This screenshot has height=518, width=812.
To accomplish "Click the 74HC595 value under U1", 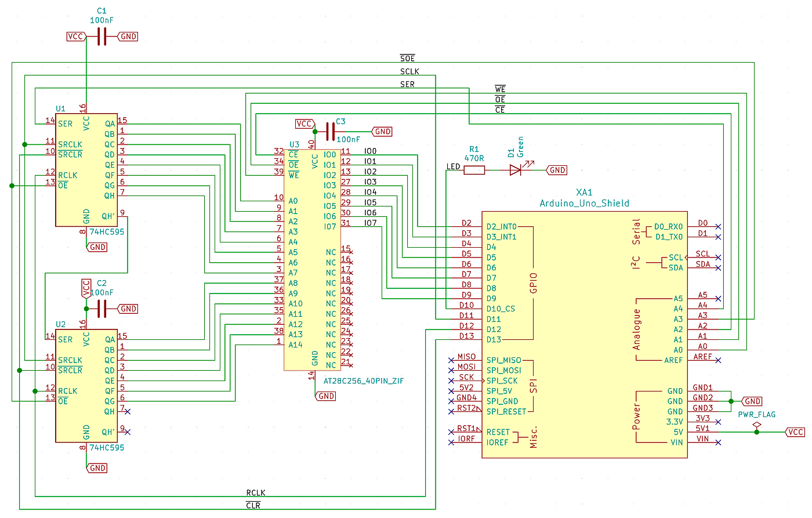I will click(x=107, y=231).
